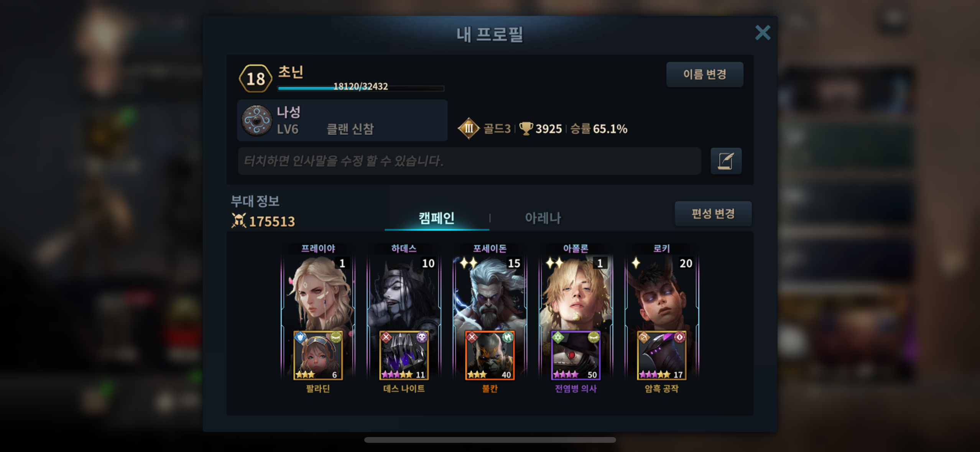Switch to the 캠페인 tab
This screenshot has height=452, width=980.
click(x=437, y=218)
